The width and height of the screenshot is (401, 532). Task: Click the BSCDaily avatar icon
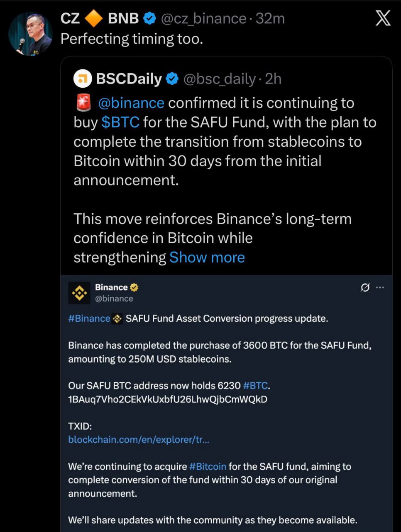(x=83, y=79)
